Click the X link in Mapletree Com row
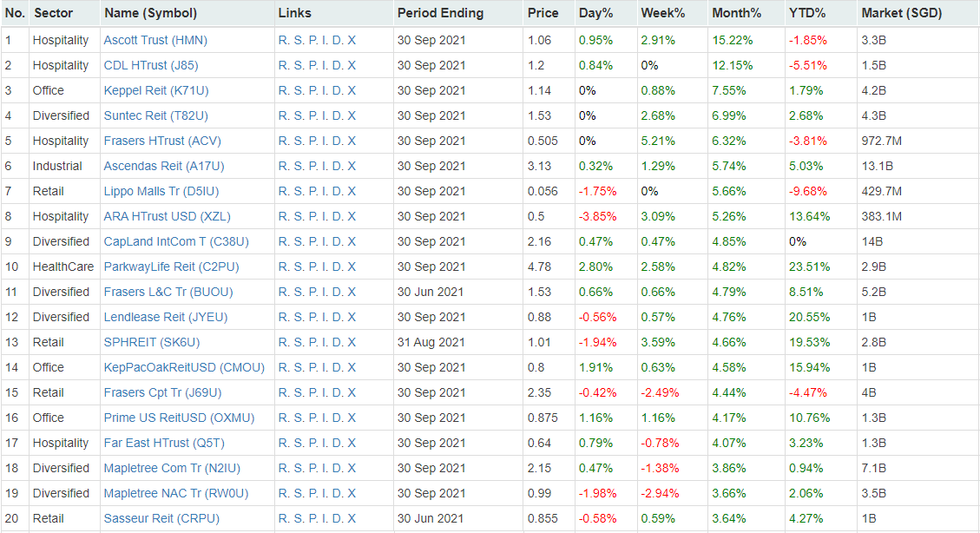 [352, 468]
